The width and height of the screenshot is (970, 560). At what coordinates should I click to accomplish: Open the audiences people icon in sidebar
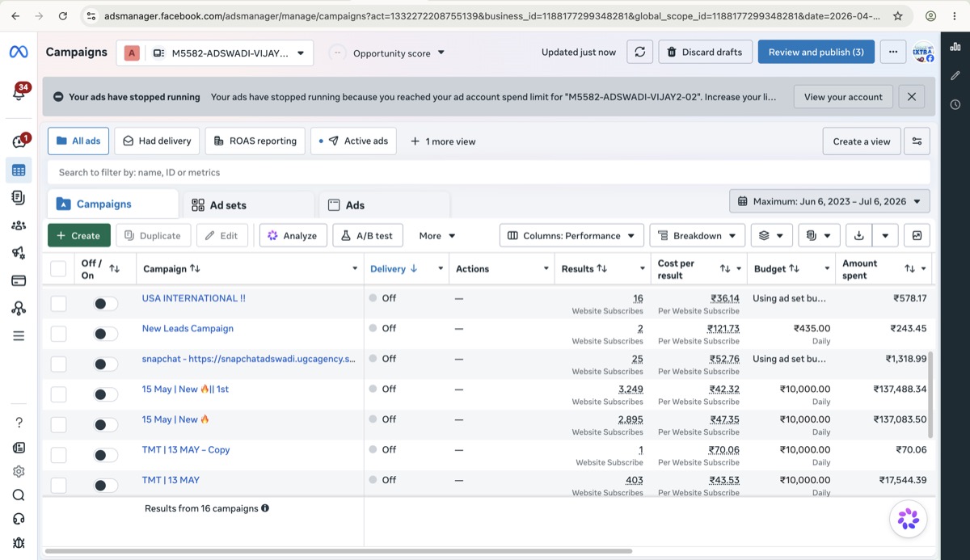coord(19,225)
